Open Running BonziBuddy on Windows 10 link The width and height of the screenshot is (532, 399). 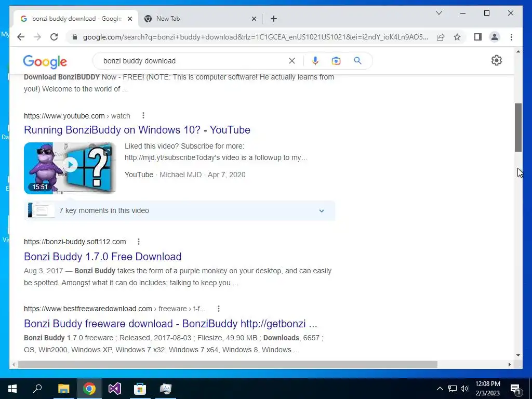pyautogui.click(x=137, y=130)
